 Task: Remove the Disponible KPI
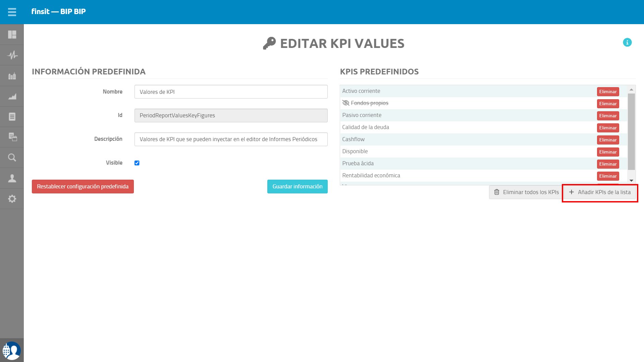pos(608,152)
